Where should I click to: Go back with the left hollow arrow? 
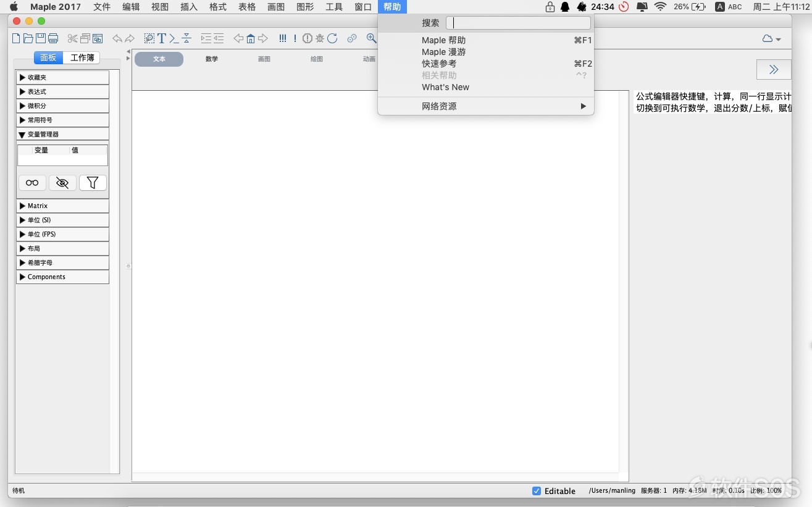[238, 38]
